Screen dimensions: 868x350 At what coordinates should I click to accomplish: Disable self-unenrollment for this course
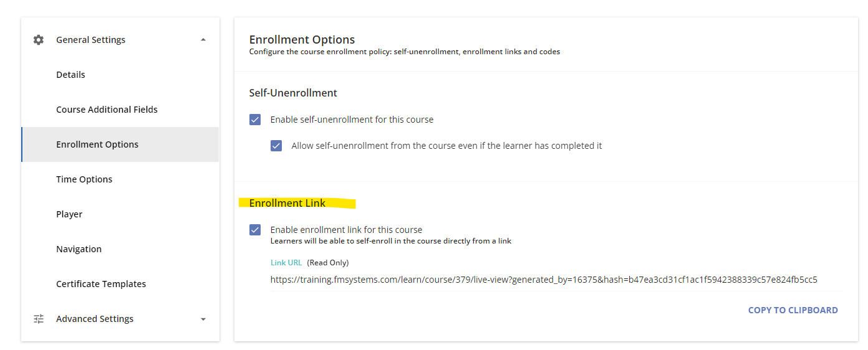tap(255, 120)
